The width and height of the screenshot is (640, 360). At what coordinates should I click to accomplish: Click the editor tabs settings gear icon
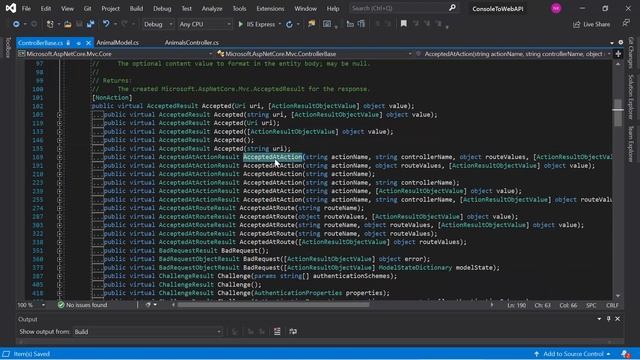click(x=621, y=42)
